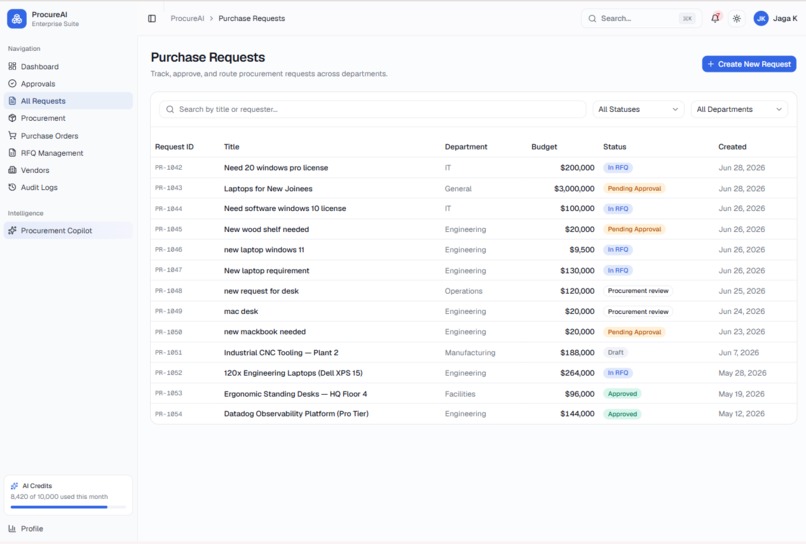Screen dimensions: 806x544
Task: Click the Create New Request button
Action: pos(749,64)
